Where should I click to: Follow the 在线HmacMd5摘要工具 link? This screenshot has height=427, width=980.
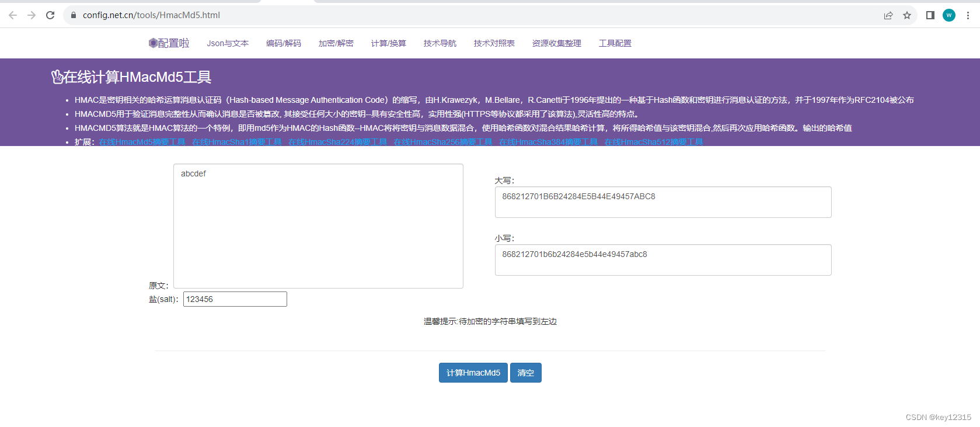(142, 142)
